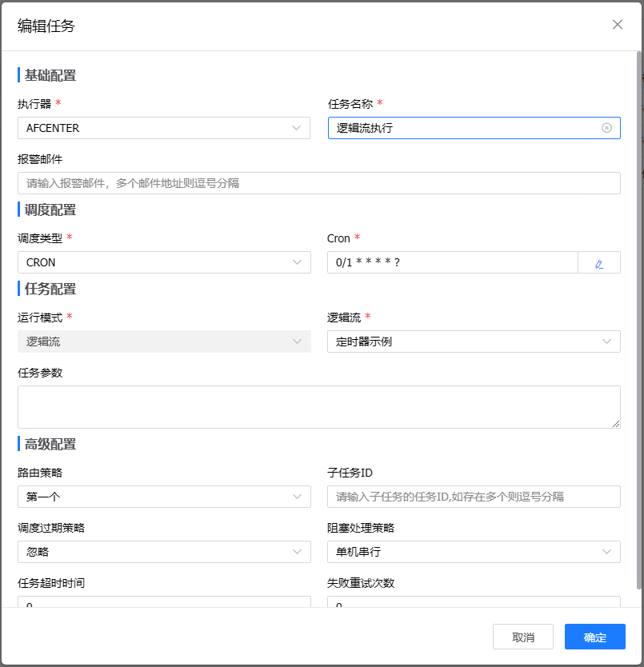Image resolution: width=644 pixels, height=667 pixels.
Task: Focus the 任务参数 text area
Action: click(318, 406)
